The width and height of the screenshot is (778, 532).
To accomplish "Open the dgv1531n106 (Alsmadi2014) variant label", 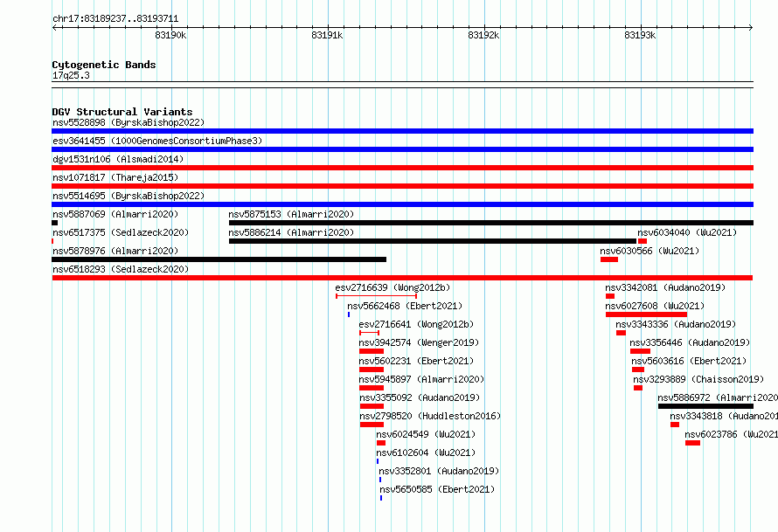I will (118, 159).
